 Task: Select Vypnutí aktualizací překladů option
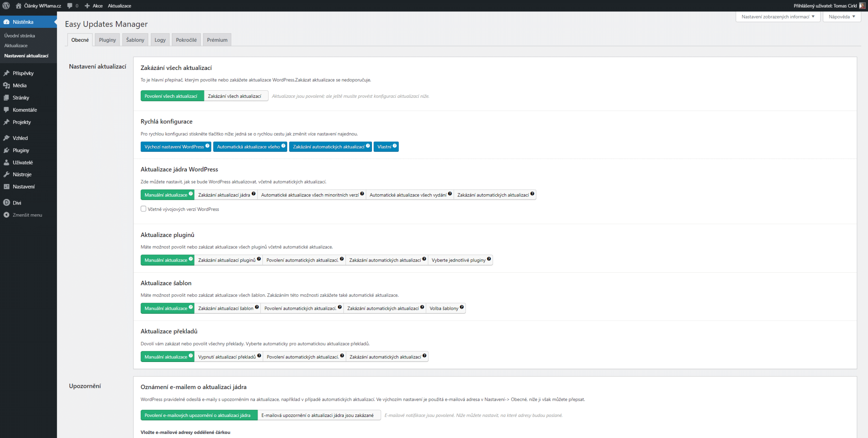pyautogui.click(x=229, y=357)
